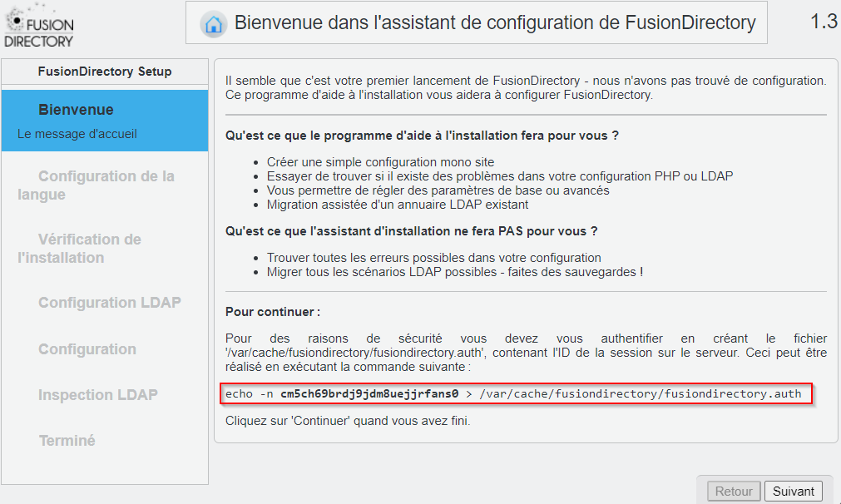
Task: Jump to the Terminé step
Action: [67, 441]
